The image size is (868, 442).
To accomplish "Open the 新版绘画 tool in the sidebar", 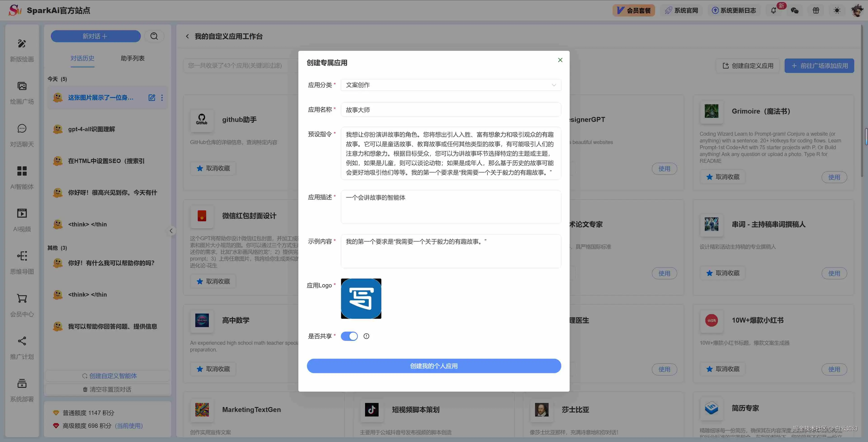I will point(21,50).
